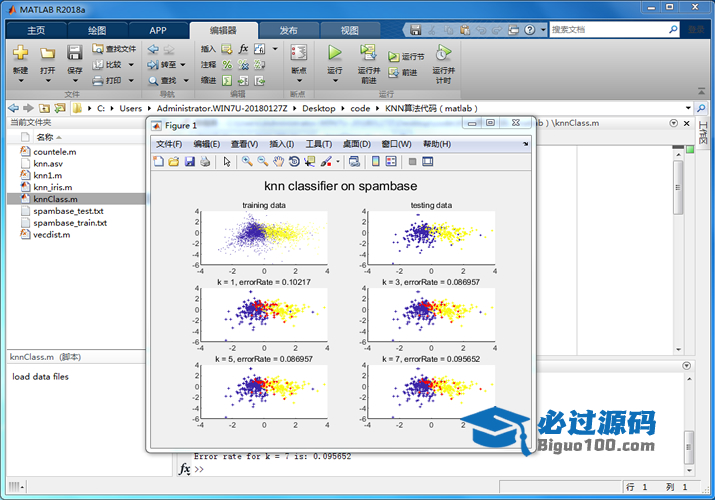Switch to the Plots (绘图) tab

click(x=97, y=31)
